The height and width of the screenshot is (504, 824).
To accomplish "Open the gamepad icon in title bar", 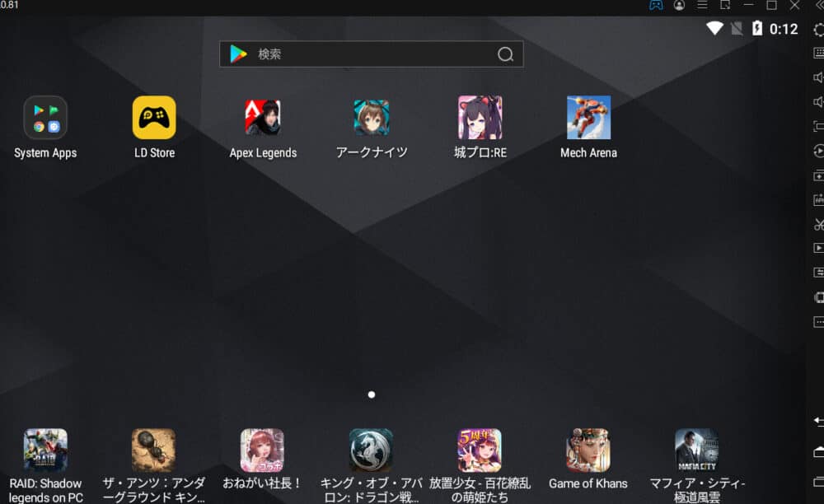I will tap(656, 5).
